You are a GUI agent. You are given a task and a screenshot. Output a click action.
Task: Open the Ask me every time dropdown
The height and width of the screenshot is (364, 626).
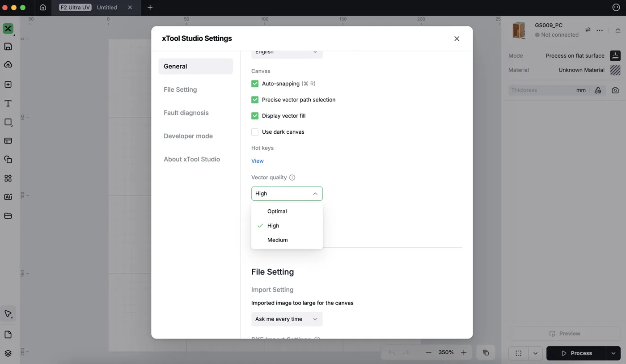(287, 319)
